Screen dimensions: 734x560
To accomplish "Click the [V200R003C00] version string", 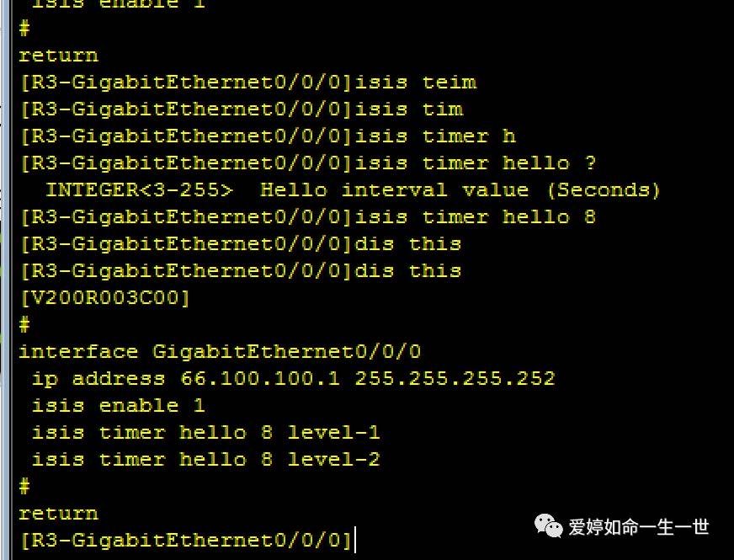I will coord(104,298).
